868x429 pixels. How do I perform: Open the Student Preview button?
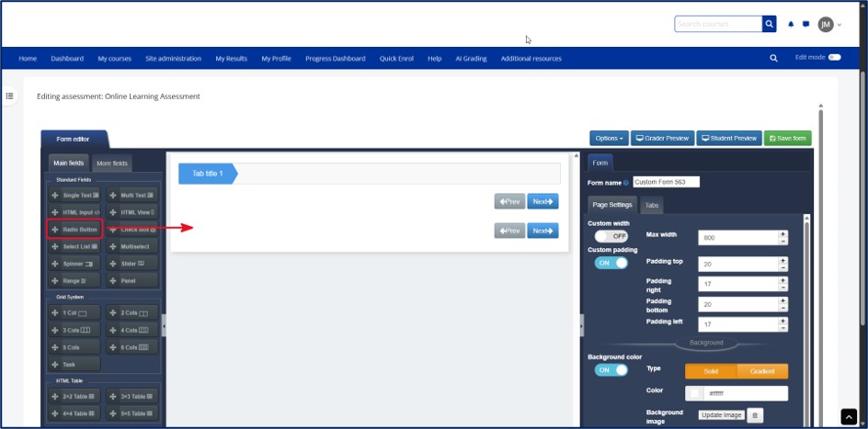point(728,138)
